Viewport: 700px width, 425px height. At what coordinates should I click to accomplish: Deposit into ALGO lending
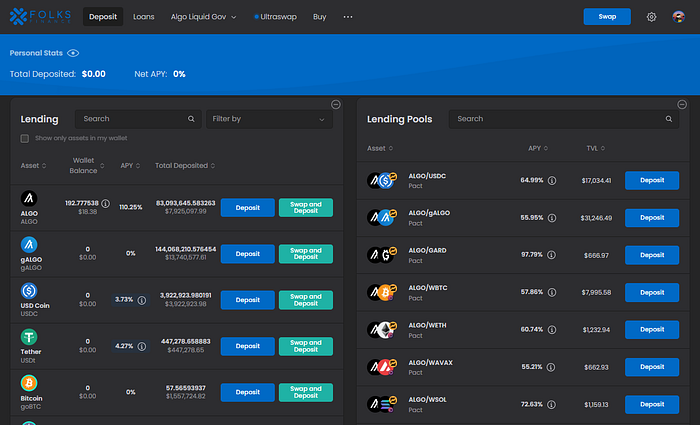(247, 208)
